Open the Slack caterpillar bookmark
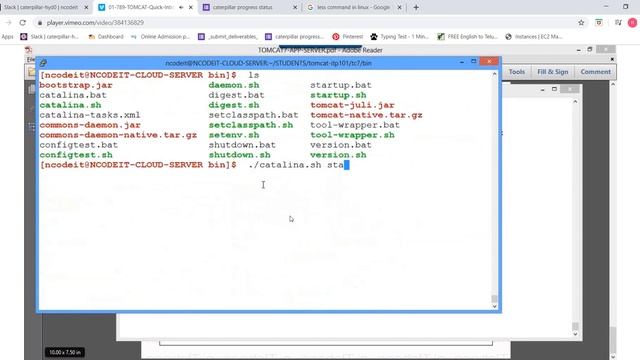640x360 pixels. (50, 37)
